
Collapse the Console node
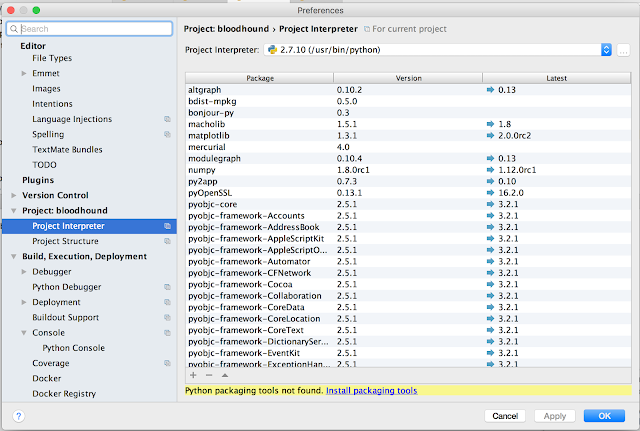(24, 333)
